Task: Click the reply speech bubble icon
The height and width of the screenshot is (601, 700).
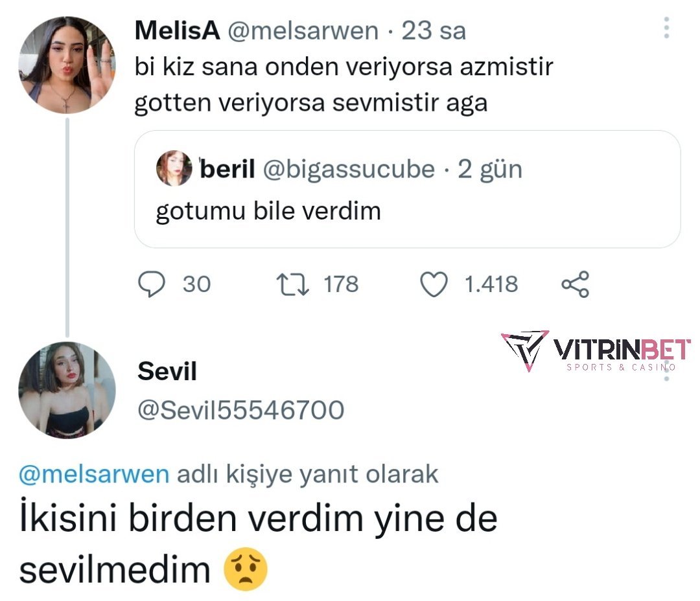Action: pos(152,284)
